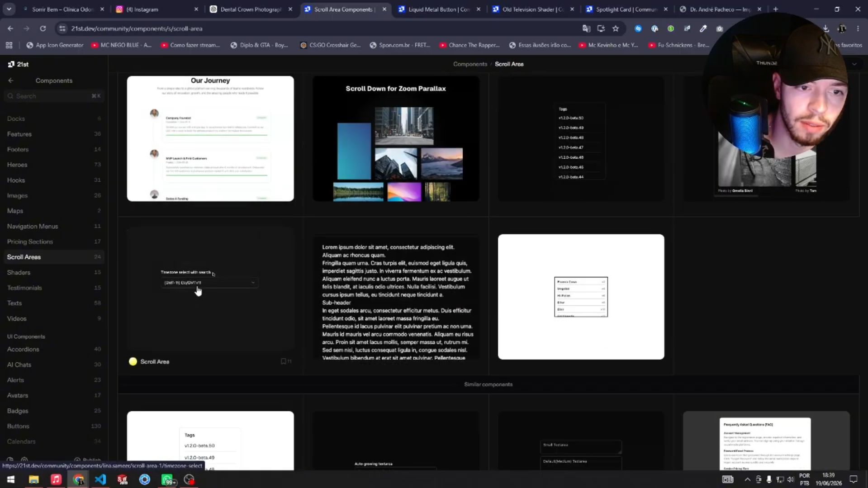Click the sidebar Search field
Screen dimensions: 868x488
click(x=54, y=96)
